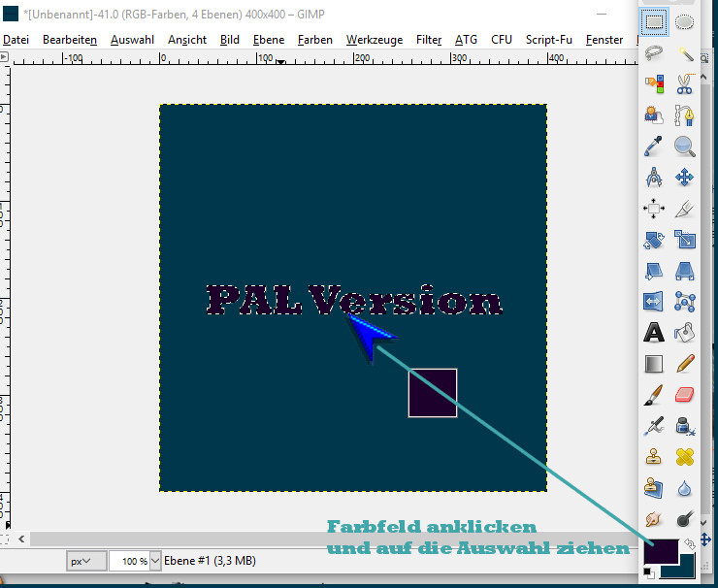Viewport: 718px width, 588px height.
Task: Select the Rectangle Select tool
Action: pos(654,21)
